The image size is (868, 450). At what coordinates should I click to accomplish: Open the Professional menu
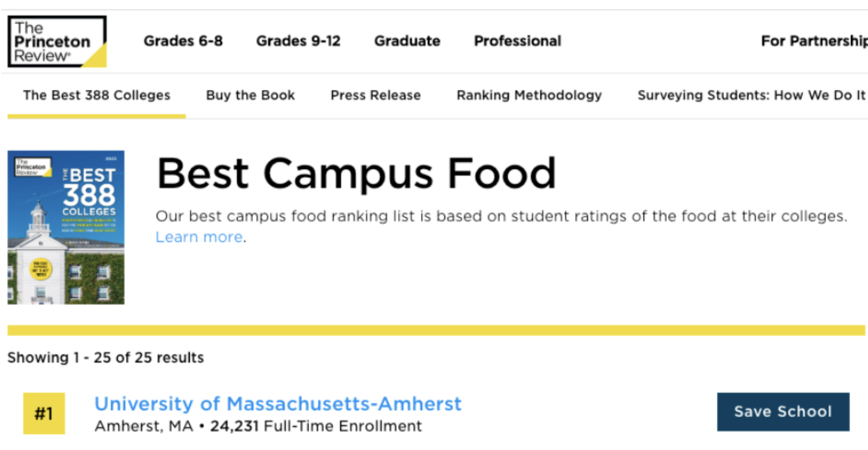coord(517,41)
